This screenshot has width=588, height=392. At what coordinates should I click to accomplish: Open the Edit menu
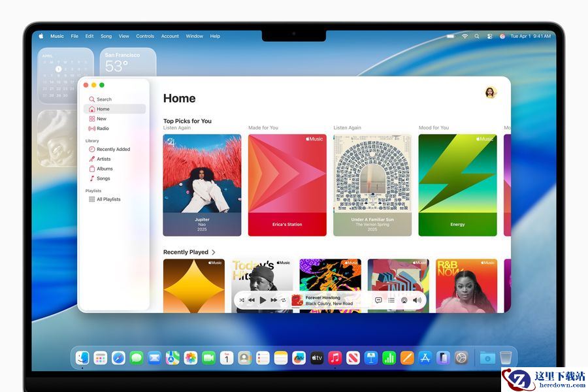90,36
